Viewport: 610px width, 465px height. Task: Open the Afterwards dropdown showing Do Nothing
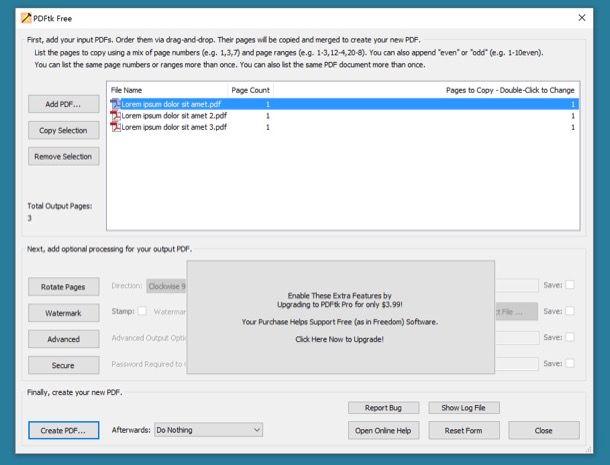tap(209, 430)
